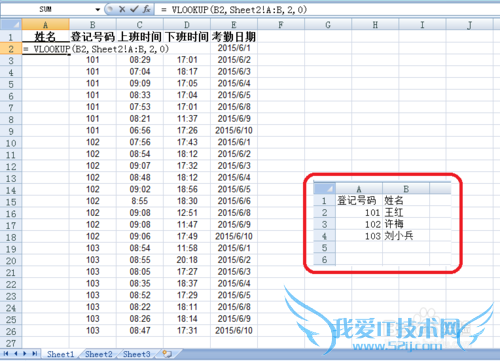Viewport: 500px width, 361px height.
Task: Click cell with time 20:18
Action: [187, 260]
